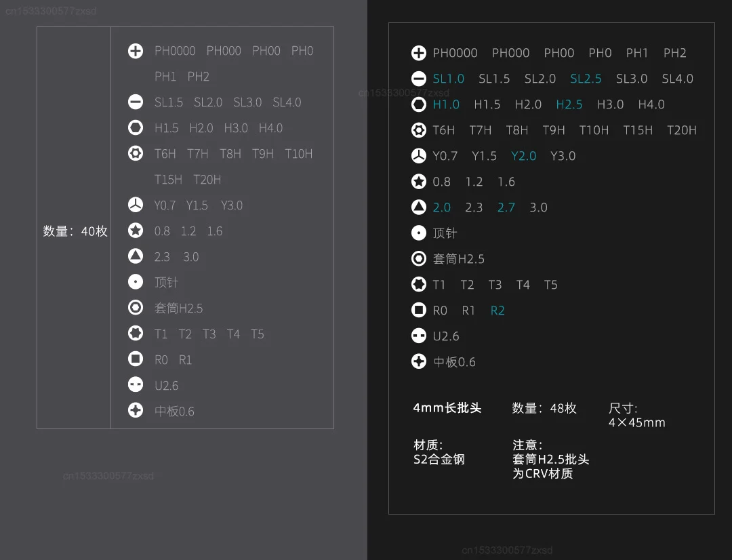This screenshot has height=560, width=732.
Task: Click R1 in the left panel
Action: (185, 359)
